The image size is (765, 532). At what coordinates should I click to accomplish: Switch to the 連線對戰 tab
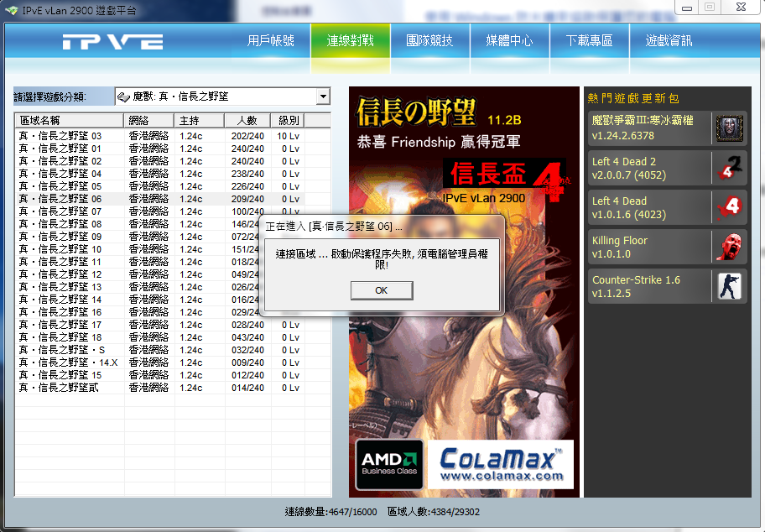[351, 40]
